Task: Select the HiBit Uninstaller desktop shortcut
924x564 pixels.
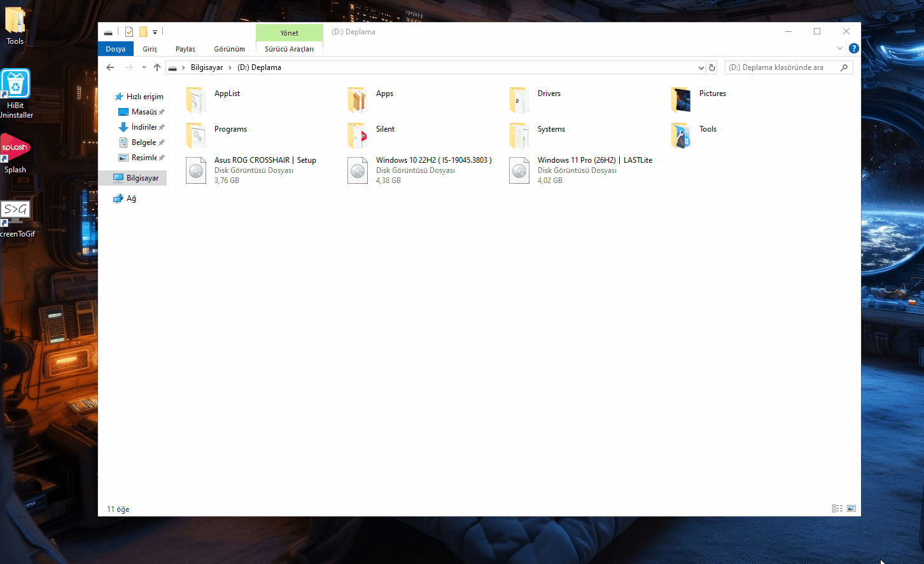Action: pos(15,94)
